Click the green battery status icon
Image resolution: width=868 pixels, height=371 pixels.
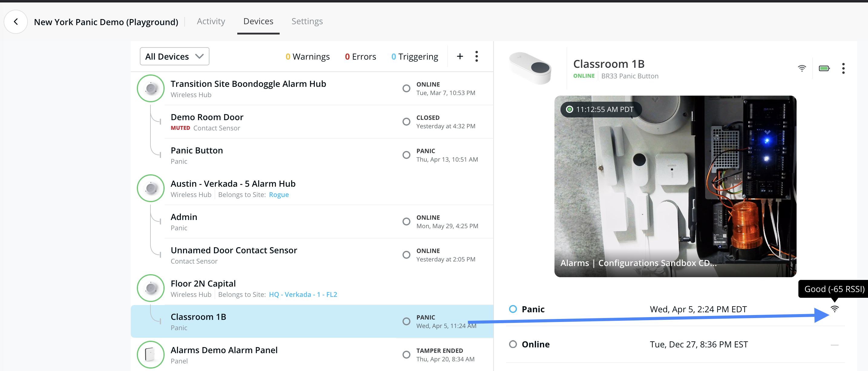(x=824, y=68)
